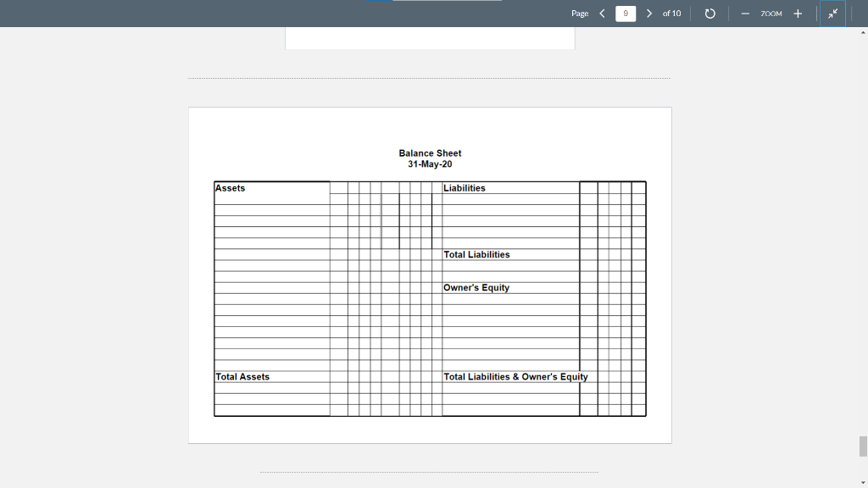Exit the full screen view

832,13
